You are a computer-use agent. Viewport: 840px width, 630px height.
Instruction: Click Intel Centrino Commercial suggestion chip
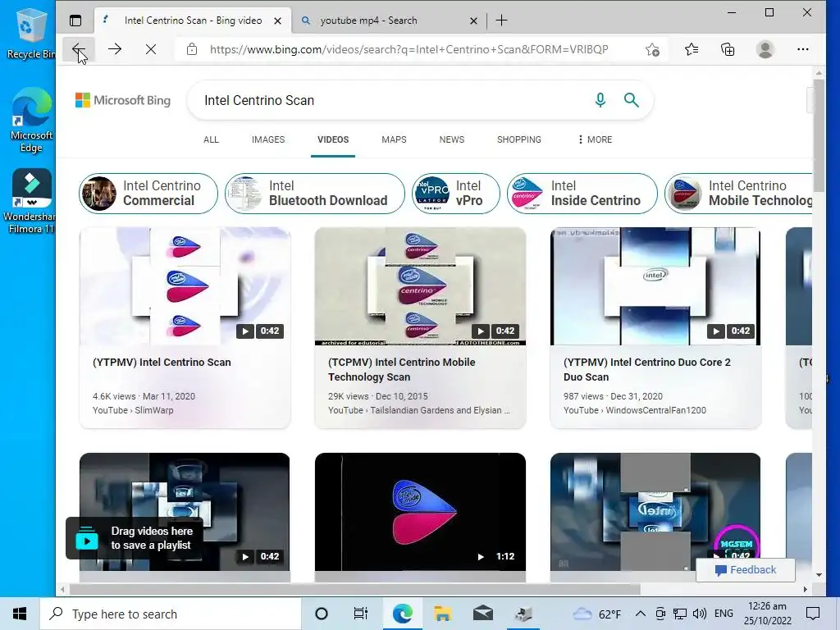(x=148, y=194)
